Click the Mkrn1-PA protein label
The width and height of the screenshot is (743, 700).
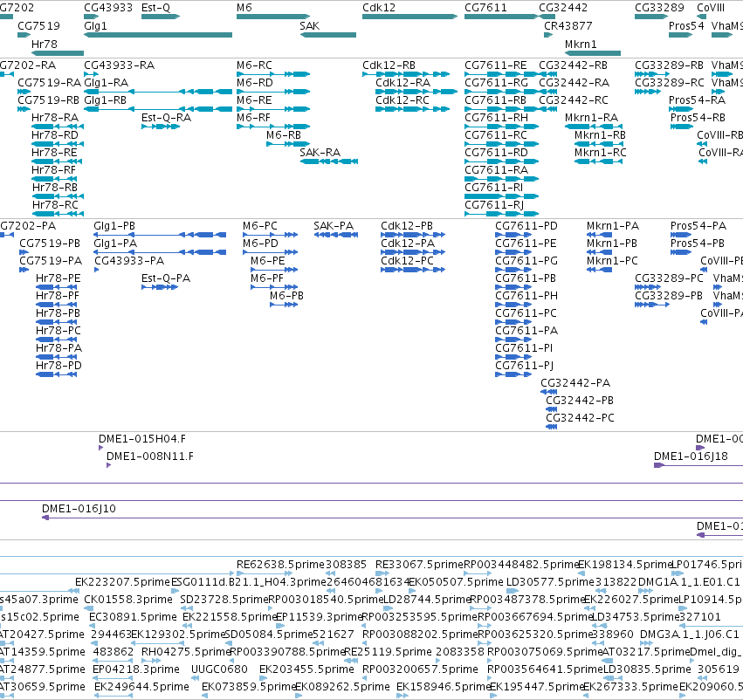point(613,226)
